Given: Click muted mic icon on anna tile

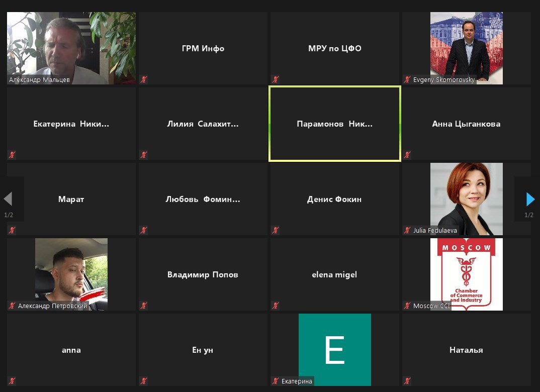Looking at the screenshot, I should [12, 381].
